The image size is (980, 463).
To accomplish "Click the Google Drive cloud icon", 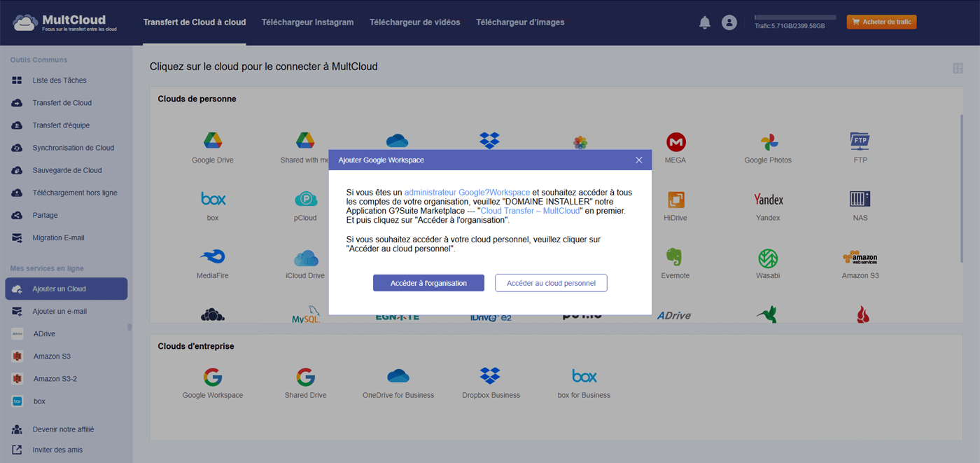I will [213, 141].
